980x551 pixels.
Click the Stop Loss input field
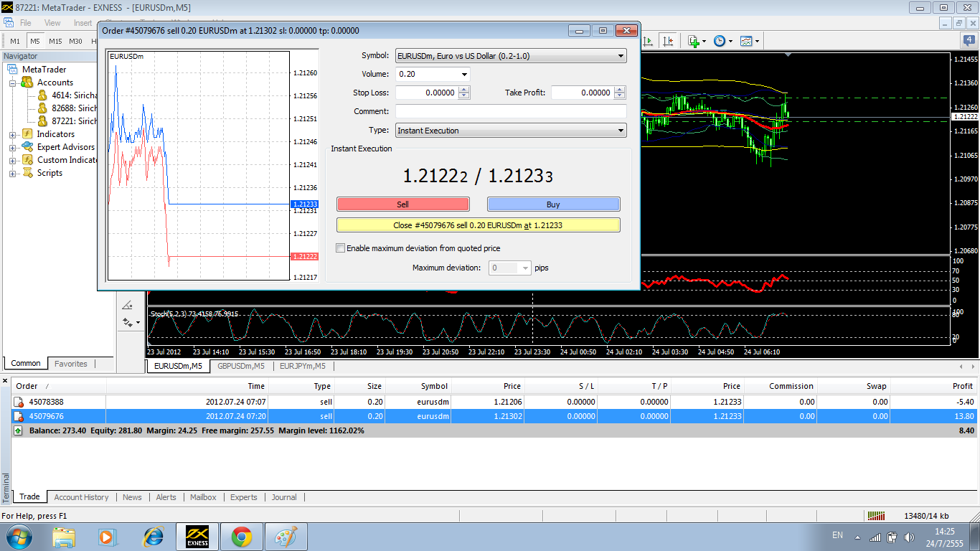coord(426,93)
